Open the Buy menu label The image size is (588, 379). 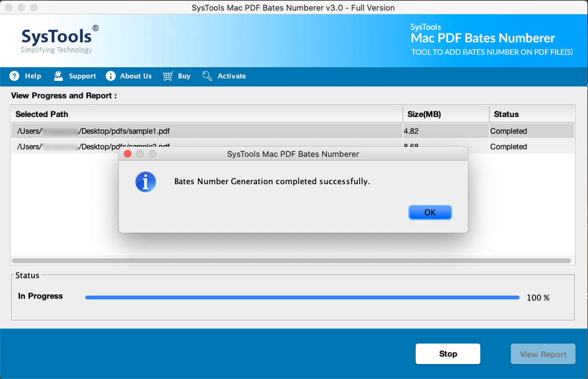click(184, 76)
